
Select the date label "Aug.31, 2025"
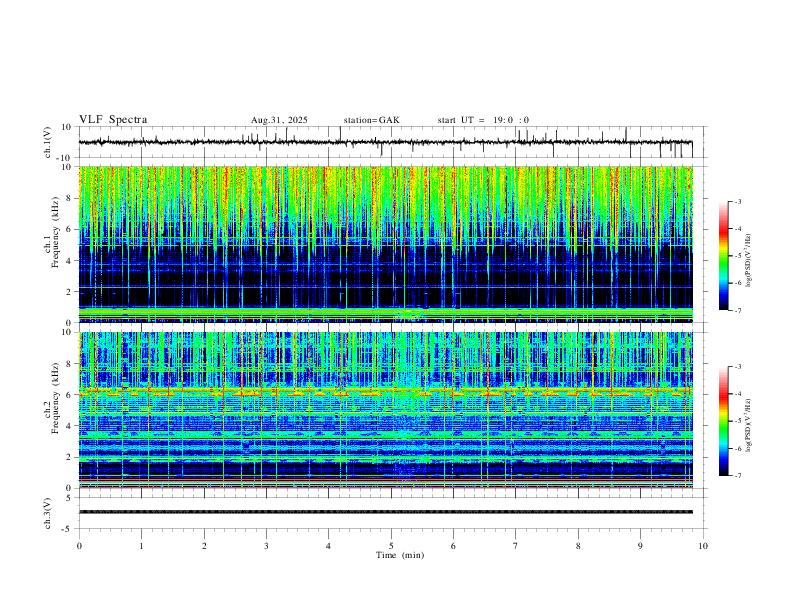(x=279, y=120)
